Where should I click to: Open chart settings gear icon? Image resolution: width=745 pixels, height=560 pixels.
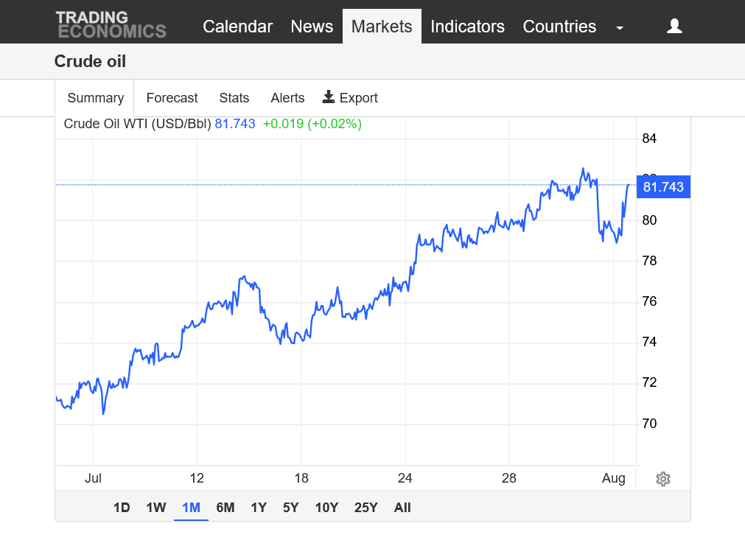pos(662,479)
